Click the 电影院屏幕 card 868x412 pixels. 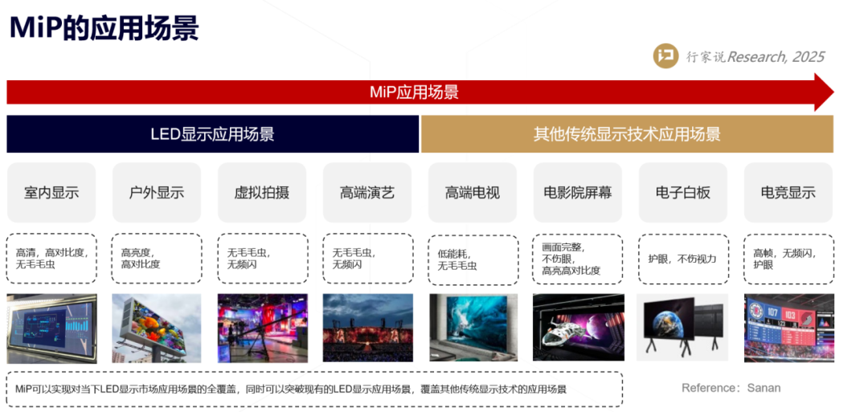[x=578, y=193]
